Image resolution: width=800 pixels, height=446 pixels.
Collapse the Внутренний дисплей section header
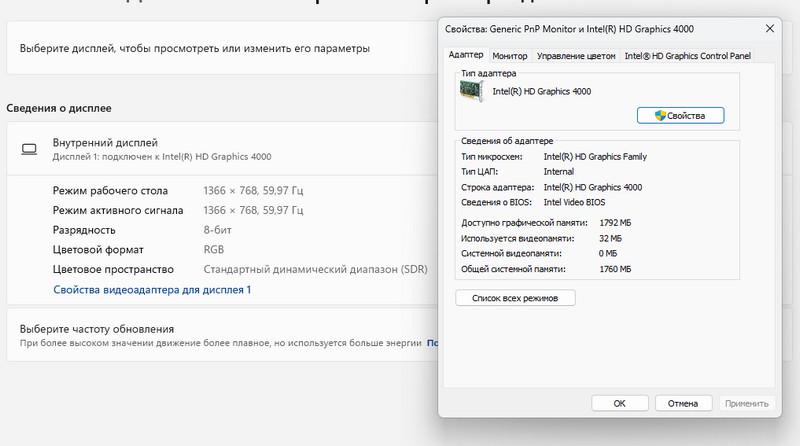tap(220, 149)
